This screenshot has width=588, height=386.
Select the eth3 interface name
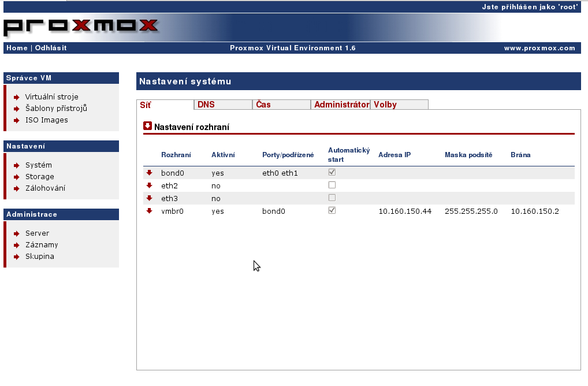click(169, 198)
